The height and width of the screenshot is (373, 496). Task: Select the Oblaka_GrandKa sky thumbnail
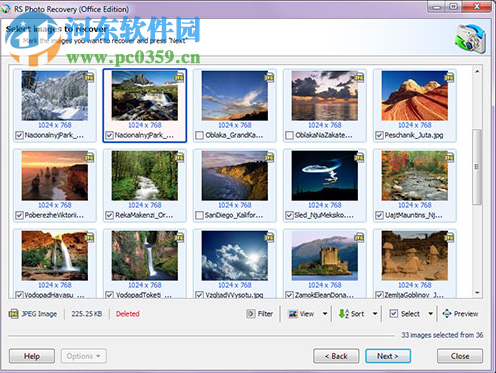tap(235, 96)
